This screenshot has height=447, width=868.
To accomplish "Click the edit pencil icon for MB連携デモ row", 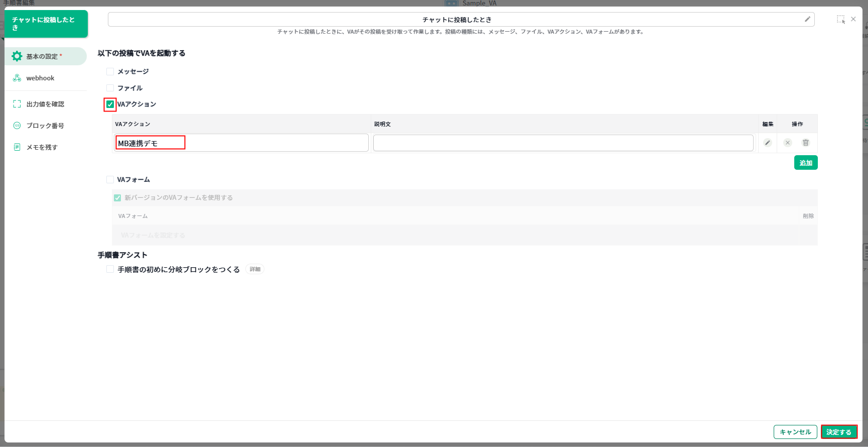I will pos(767,143).
